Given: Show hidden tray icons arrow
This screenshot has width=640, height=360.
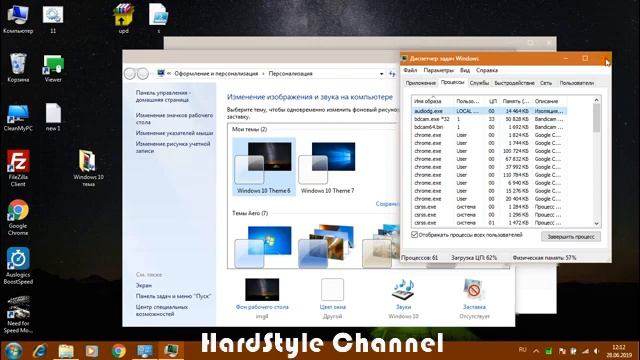Looking at the screenshot, I should [x=536, y=351].
